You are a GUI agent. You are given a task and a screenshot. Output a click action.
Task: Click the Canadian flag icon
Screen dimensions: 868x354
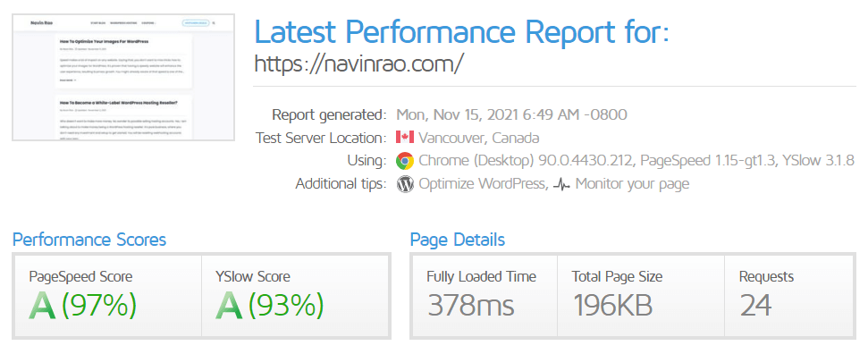pyautogui.click(x=405, y=137)
